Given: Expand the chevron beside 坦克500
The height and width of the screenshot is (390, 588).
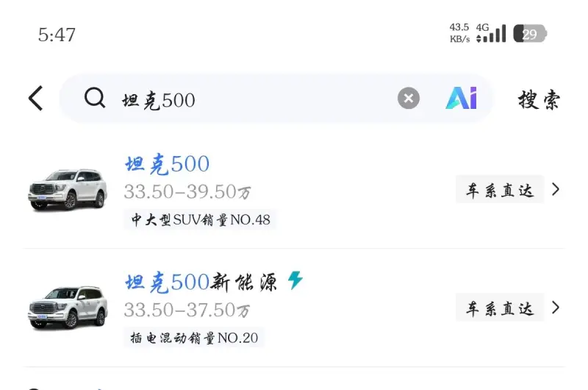Looking at the screenshot, I should (x=556, y=189).
